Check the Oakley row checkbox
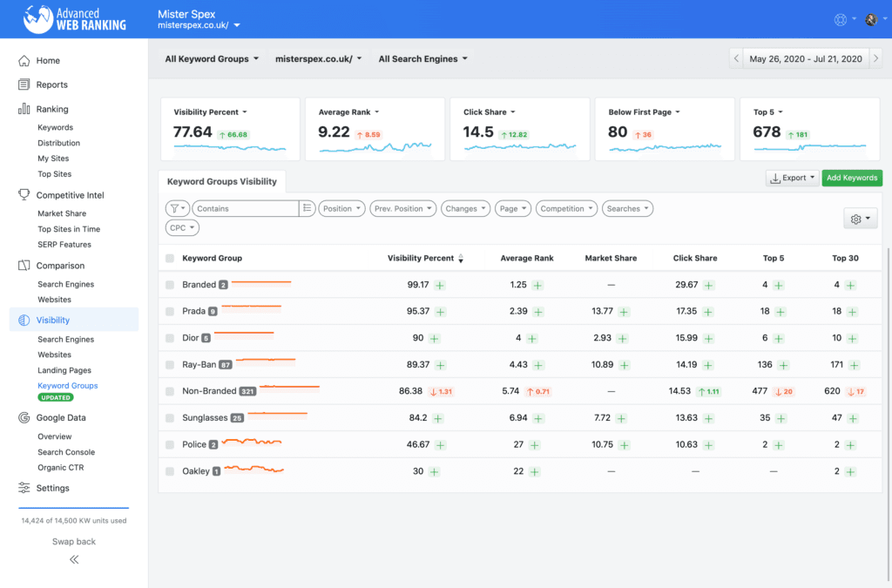Image resolution: width=892 pixels, height=588 pixels. (170, 471)
